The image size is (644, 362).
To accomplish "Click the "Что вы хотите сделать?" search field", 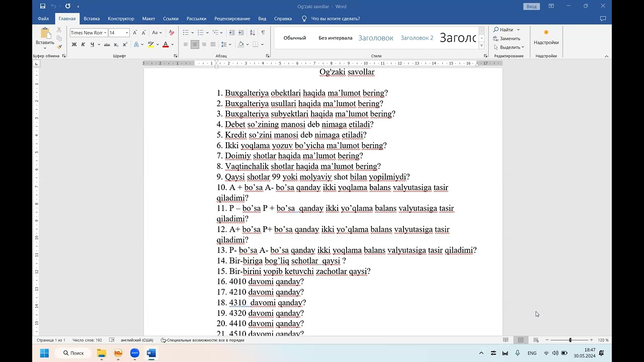I will (x=335, y=19).
